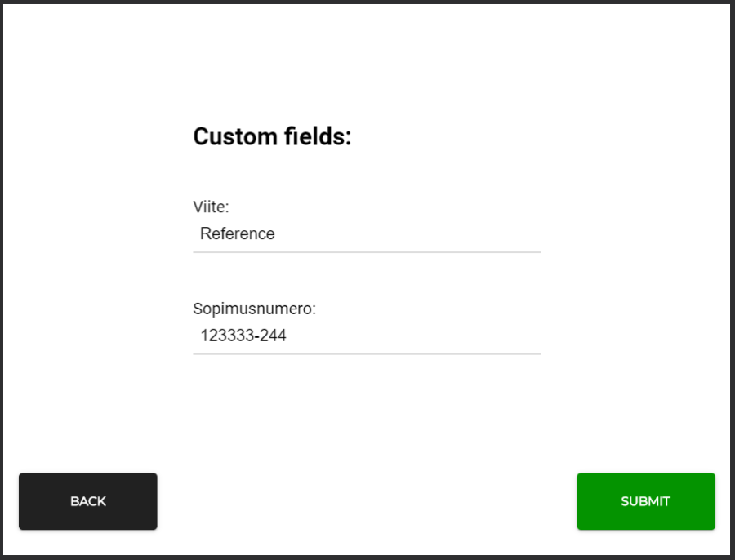
Task: Place cursor at start of "Reference" text
Action: pos(201,234)
